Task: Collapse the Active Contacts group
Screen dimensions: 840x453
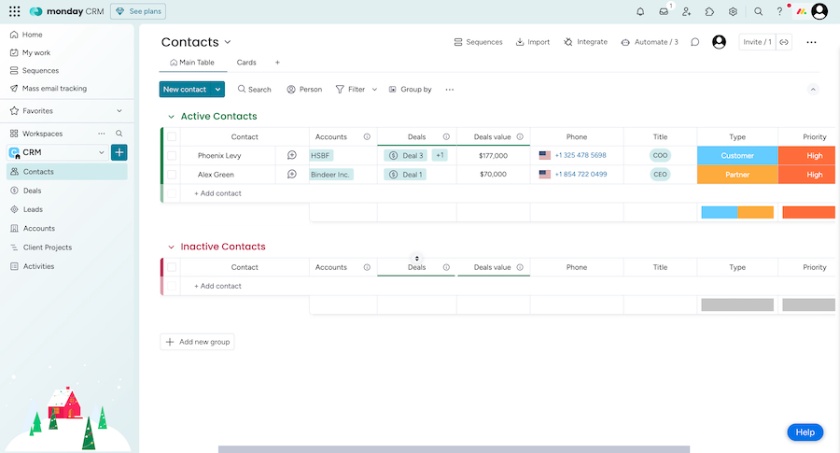Action: click(x=171, y=116)
